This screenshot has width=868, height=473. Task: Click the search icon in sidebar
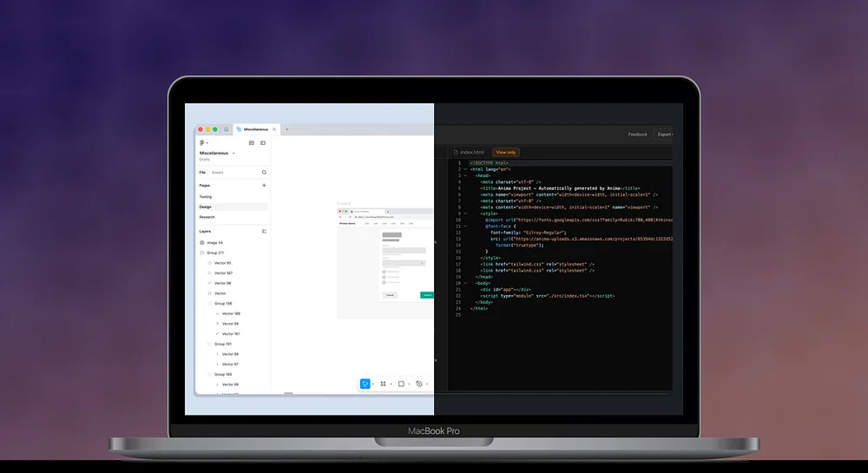click(x=264, y=173)
